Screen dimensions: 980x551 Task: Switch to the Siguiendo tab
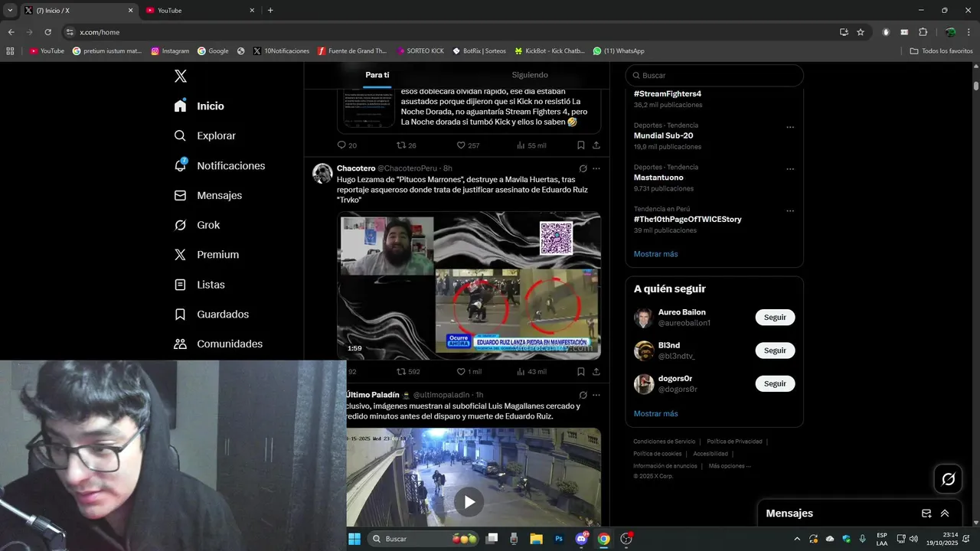(x=530, y=75)
